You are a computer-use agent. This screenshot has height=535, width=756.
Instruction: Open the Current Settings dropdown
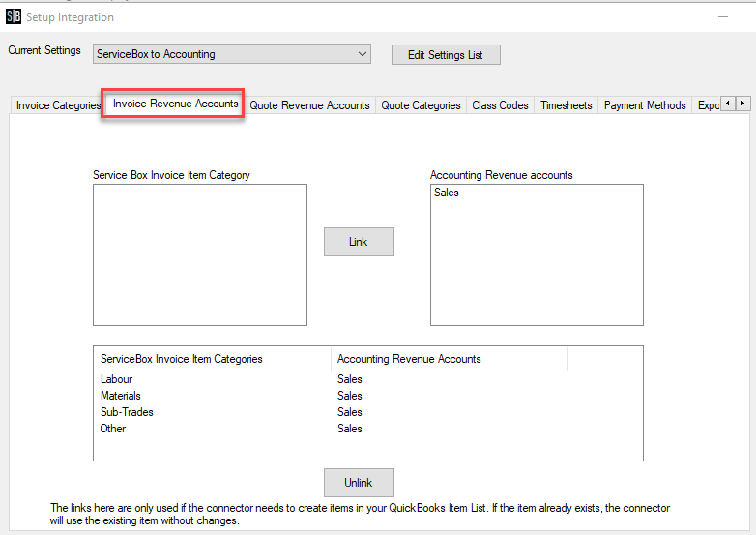pos(231,54)
